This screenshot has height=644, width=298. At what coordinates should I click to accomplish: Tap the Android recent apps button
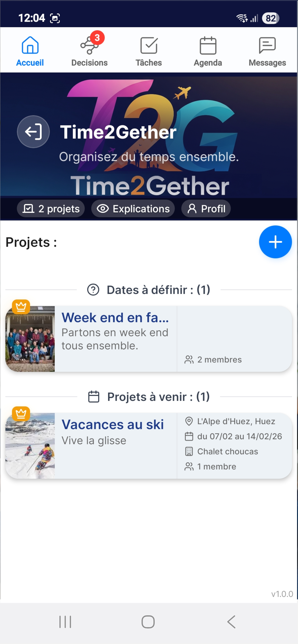pyautogui.click(x=65, y=622)
